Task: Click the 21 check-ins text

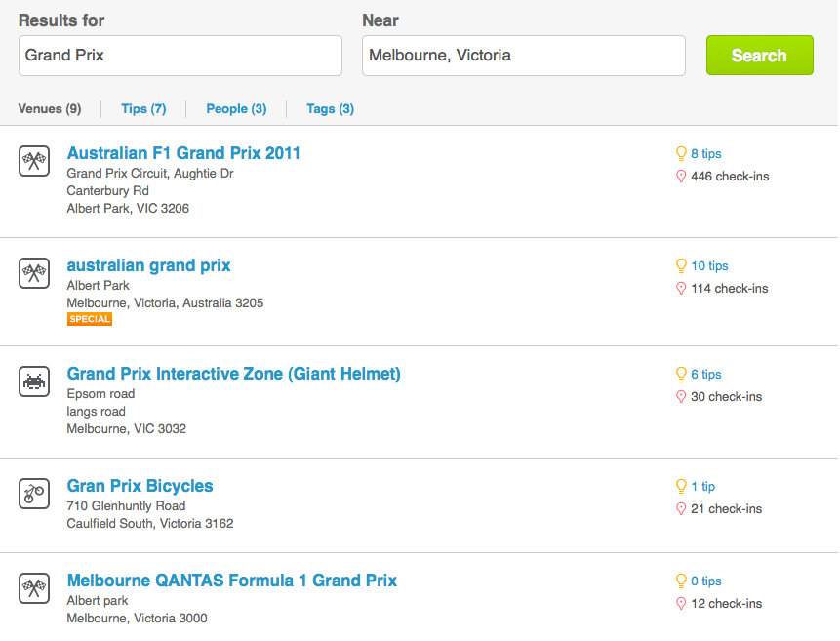Action: click(727, 509)
